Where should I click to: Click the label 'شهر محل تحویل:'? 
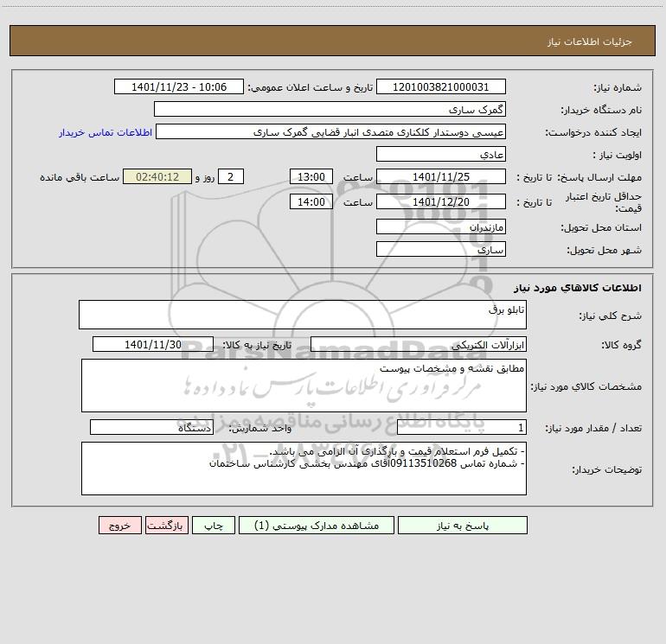click(604, 251)
